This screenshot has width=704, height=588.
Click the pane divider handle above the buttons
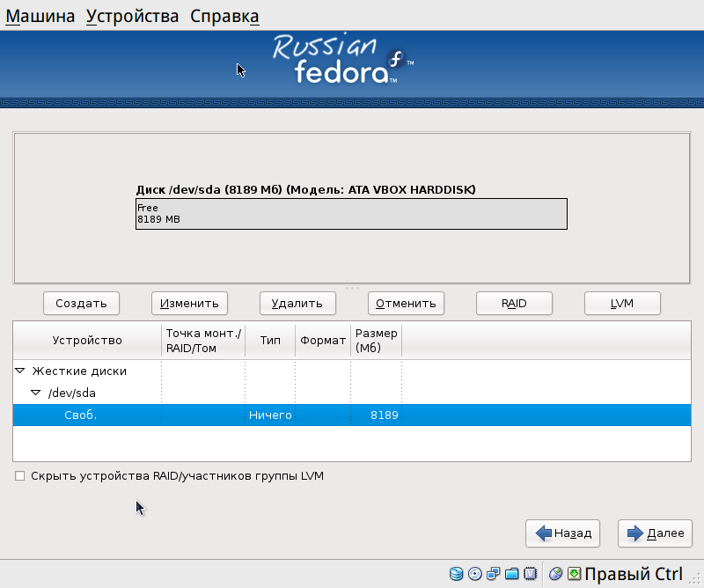click(352, 288)
